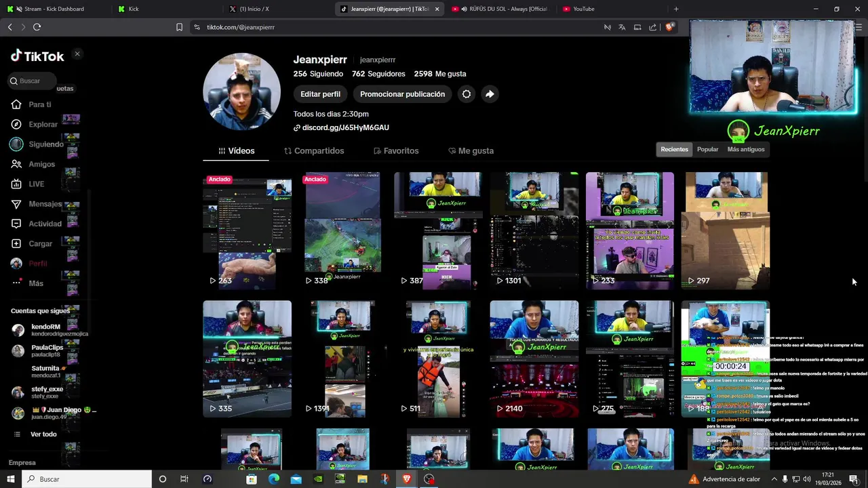Open pinned video with 263 views
Viewport: 868px width, 488px height.
pyautogui.click(x=247, y=230)
